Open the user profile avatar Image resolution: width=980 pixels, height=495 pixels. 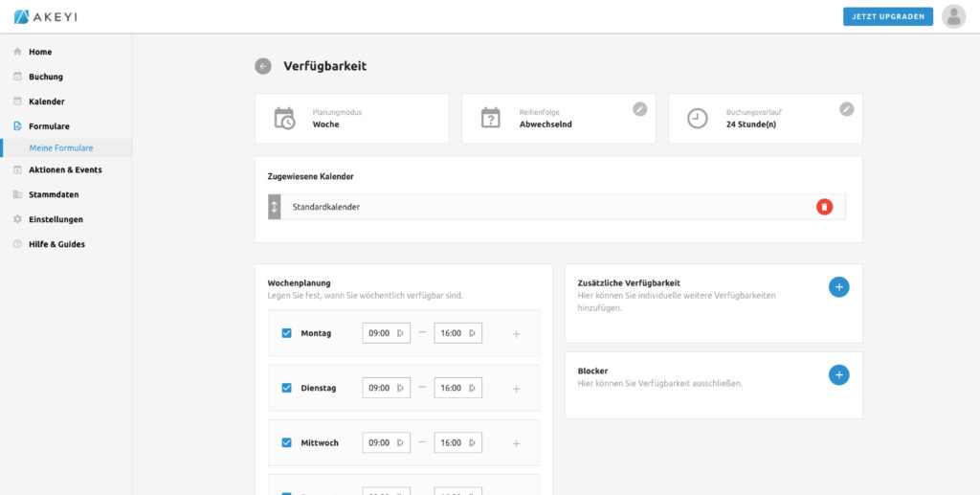953,16
